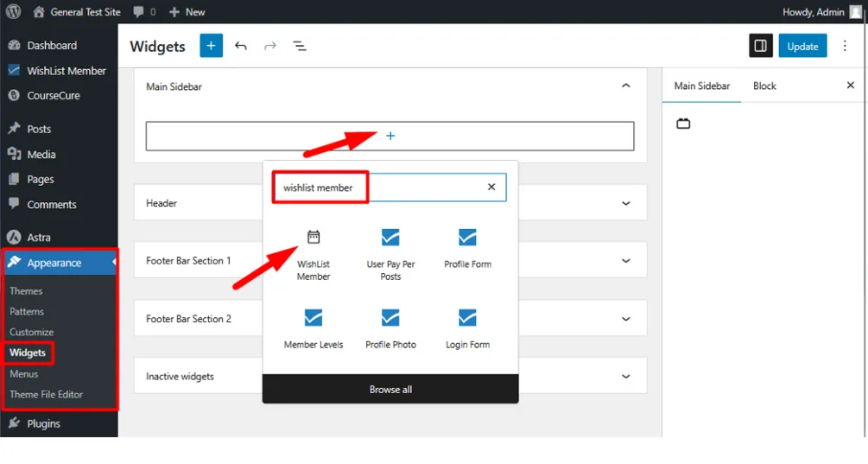
Task: Click the home icon for General Test Site
Action: click(x=38, y=11)
